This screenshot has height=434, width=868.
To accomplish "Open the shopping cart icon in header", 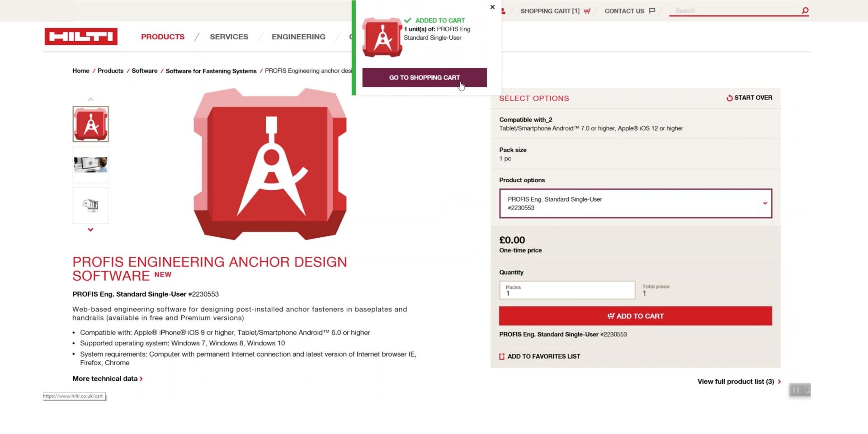I will point(587,11).
